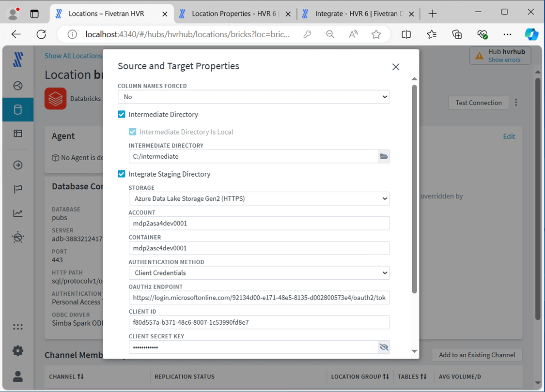
Task: Open the statistics chart icon in sidebar
Action: (18, 213)
